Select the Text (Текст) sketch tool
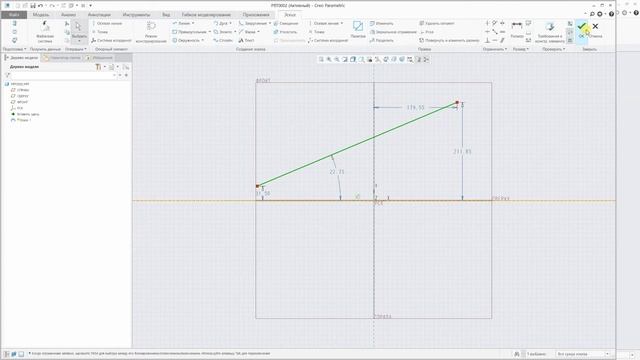This screenshot has height=360, width=640. [247, 40]
